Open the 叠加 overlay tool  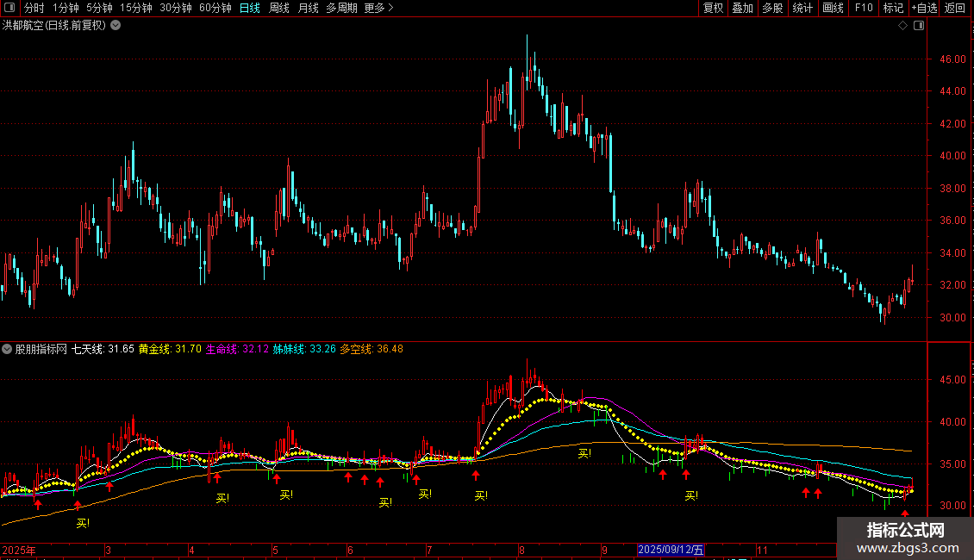(742, 8)
